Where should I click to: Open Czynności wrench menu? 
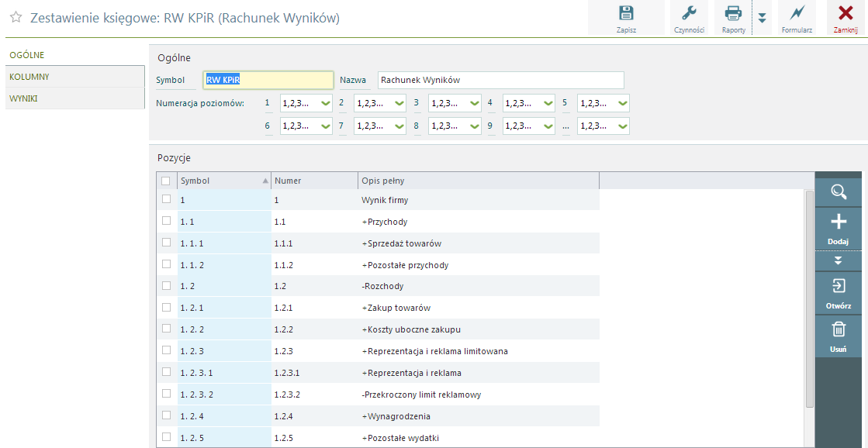(689, 19)
